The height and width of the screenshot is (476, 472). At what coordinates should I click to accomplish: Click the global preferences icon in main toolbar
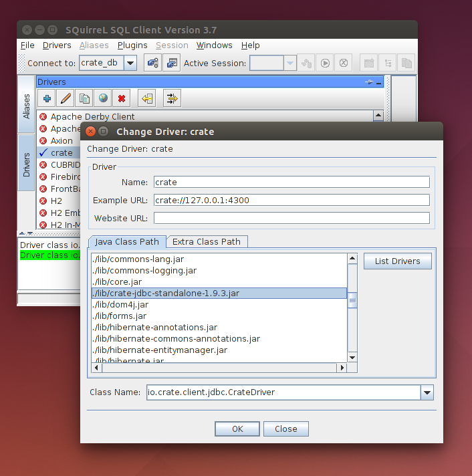pyautogui.click(x=172, y=63)
